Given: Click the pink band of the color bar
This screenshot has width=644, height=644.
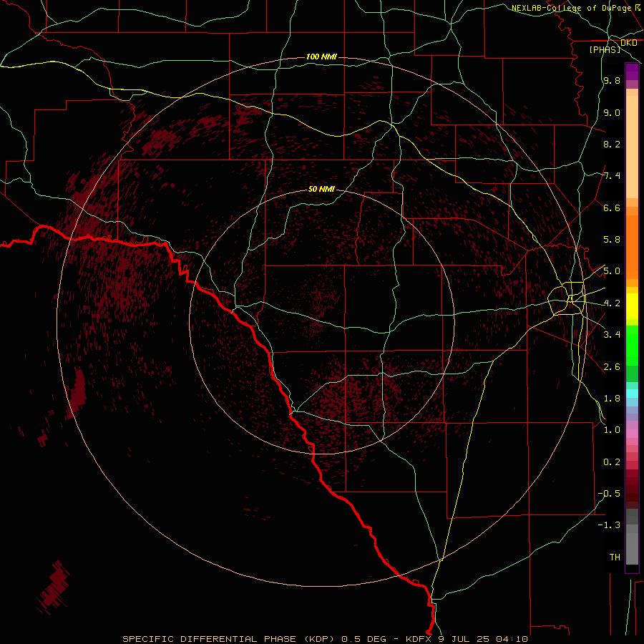Looking at the screenshot, I should (632, 434).
